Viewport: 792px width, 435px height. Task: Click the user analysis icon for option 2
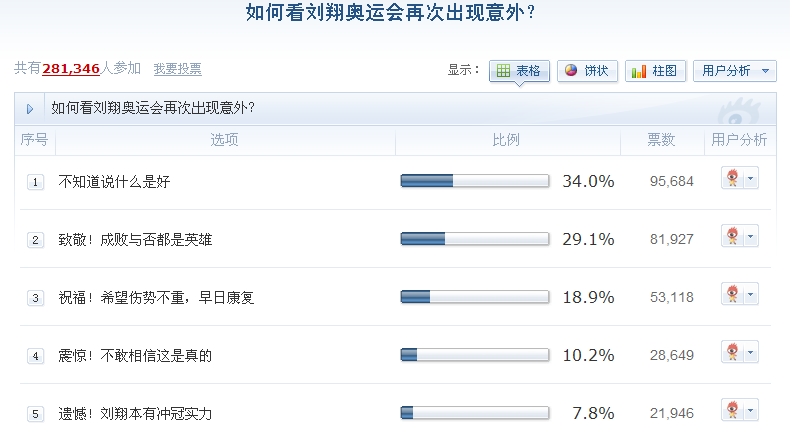point(733,236)
